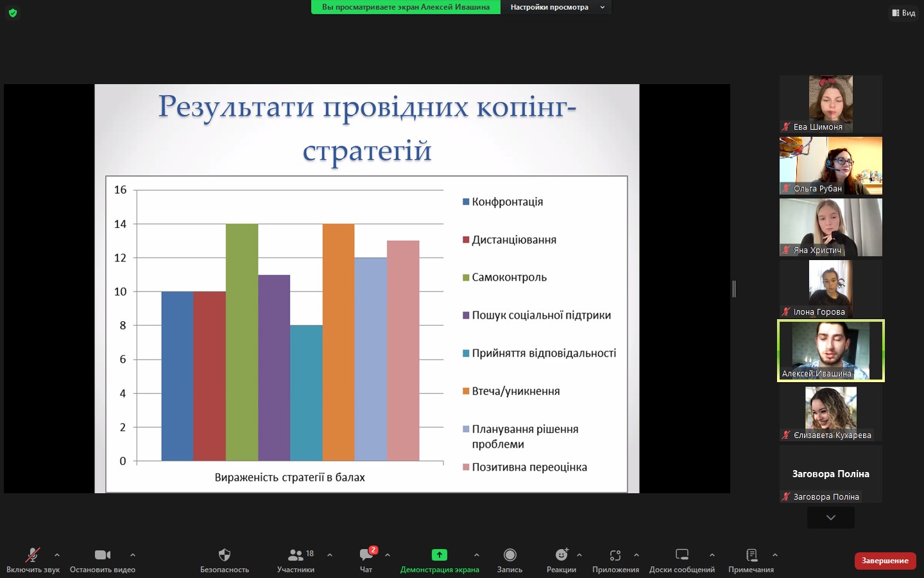Click the Планування рішення проблеми legend label
The image size is (924, 578).
pyautogui.click(x=525, y=437)
